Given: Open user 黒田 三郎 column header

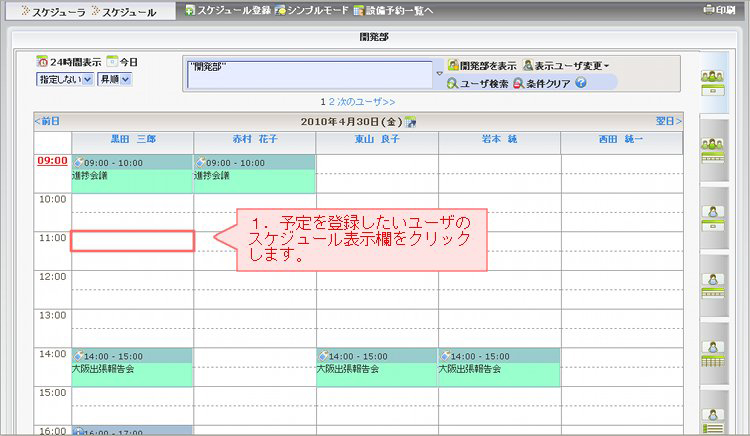Looking at the screenshot, I should (x=133, y=139).
